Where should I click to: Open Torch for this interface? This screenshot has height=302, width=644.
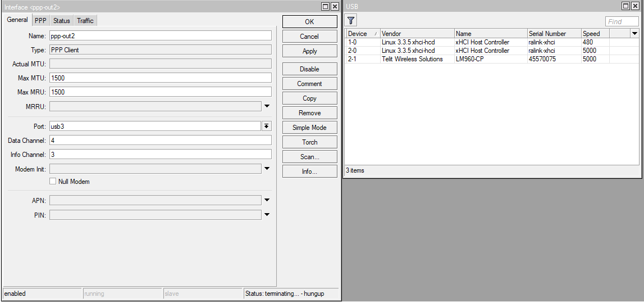pos(310,142)
